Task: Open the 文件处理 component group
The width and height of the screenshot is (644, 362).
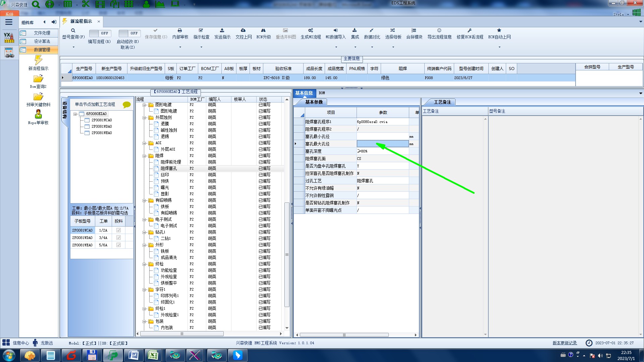Action: click(39, 33)
